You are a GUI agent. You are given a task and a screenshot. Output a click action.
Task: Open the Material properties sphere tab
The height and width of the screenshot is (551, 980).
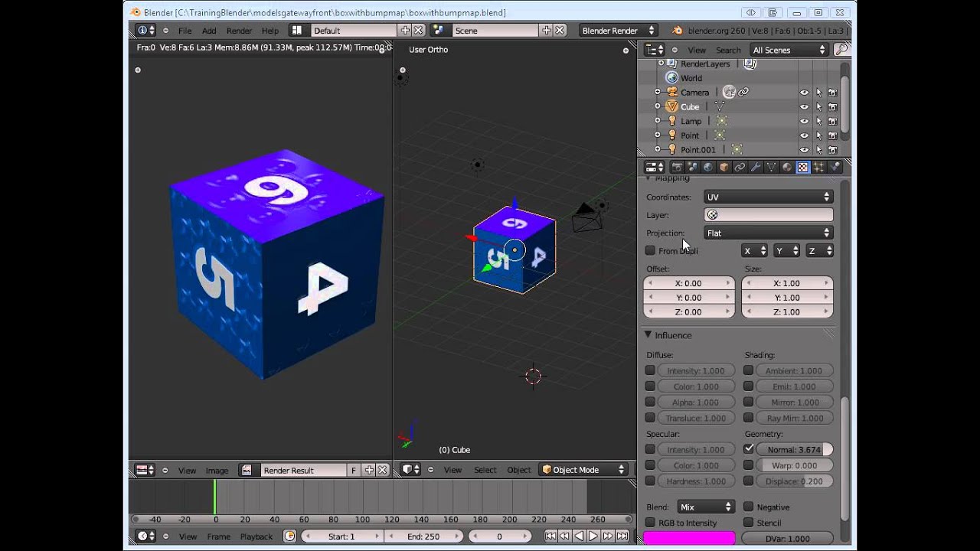[787, 167]
